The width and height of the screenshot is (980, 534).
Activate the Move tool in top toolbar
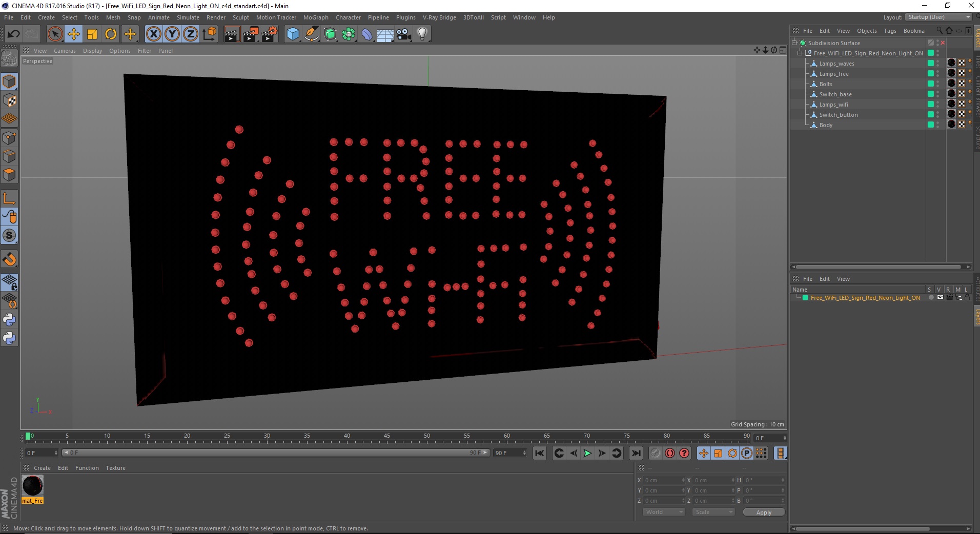74,34
